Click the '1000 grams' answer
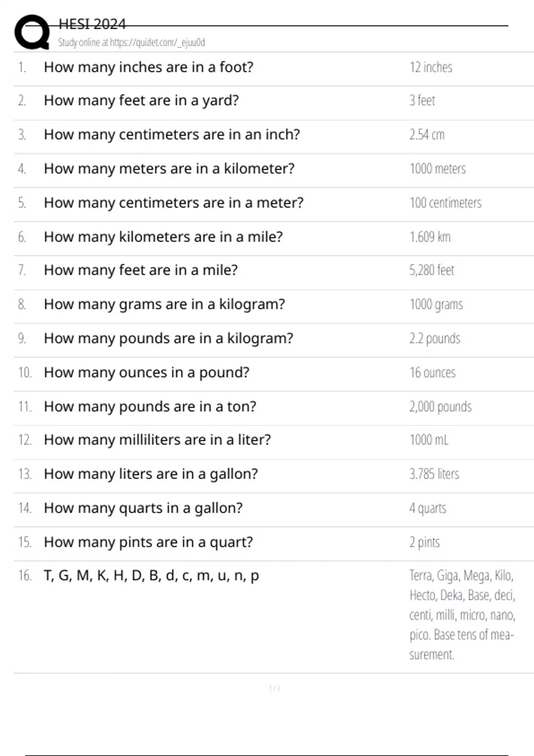Screen dimensions: 534x756 pyautogui.click(x=436, y=304)
